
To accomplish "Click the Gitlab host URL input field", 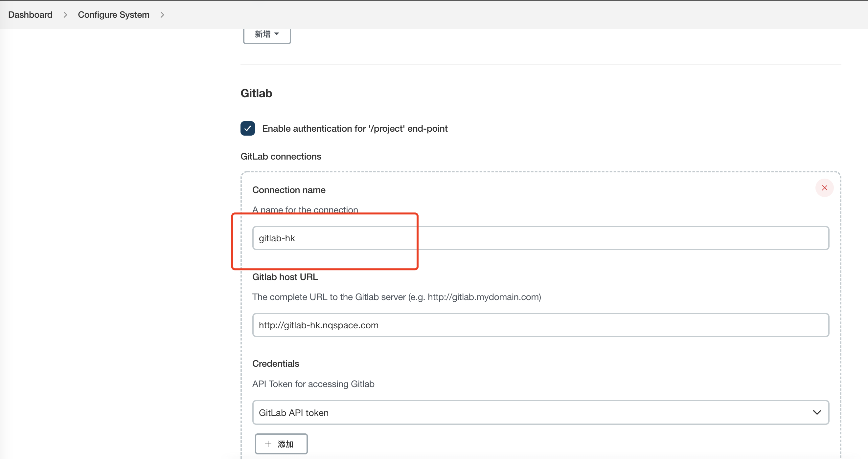I will 540,325.
